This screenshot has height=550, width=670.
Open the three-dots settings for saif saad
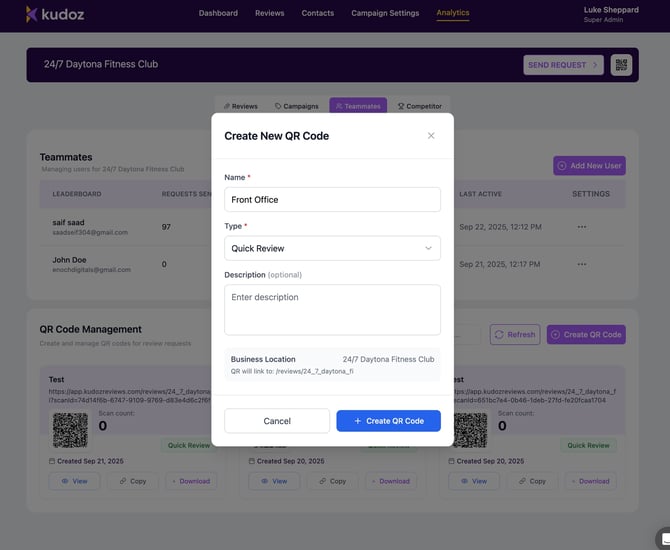pyautogui.click(x=582, y=227)
